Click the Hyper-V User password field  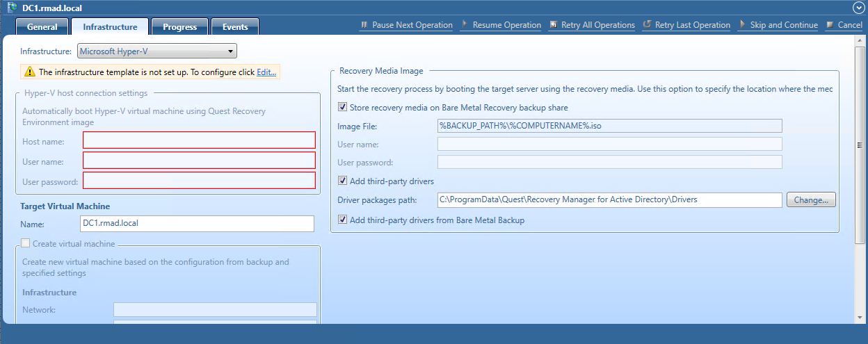[x=199, y=181]
